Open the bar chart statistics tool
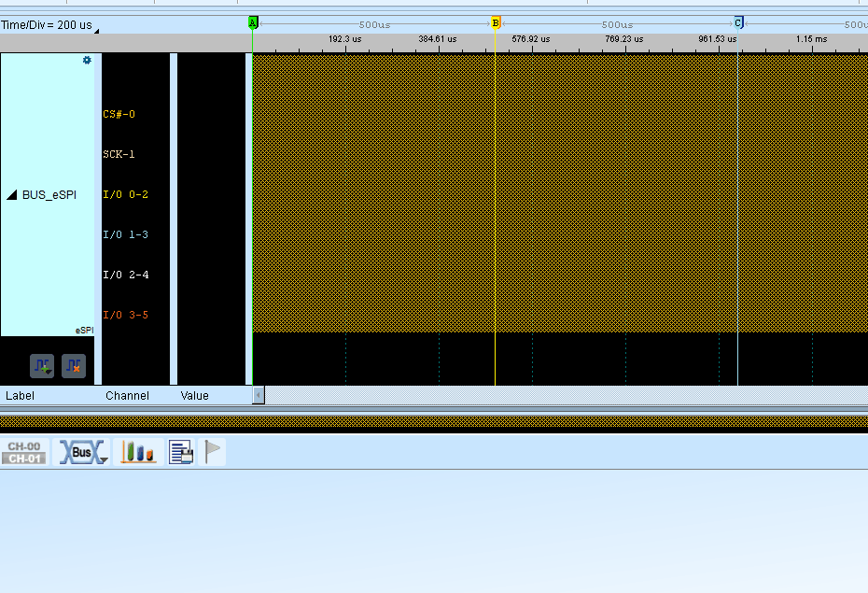Image resolution: width=868 pixels, height=593 pixels. tap(136, 453)
